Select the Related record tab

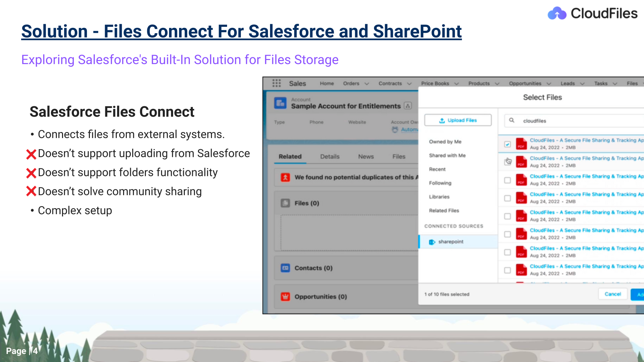pos(290,157)
